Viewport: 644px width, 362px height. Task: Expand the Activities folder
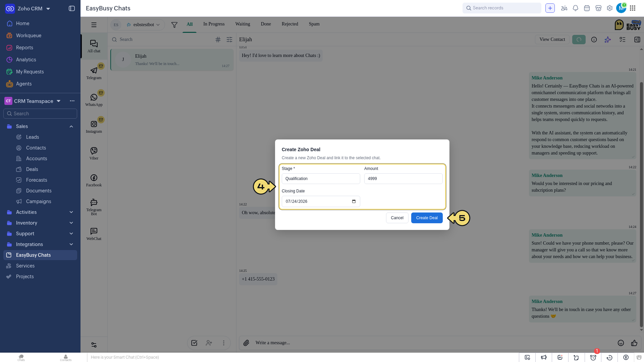[71, 212]
